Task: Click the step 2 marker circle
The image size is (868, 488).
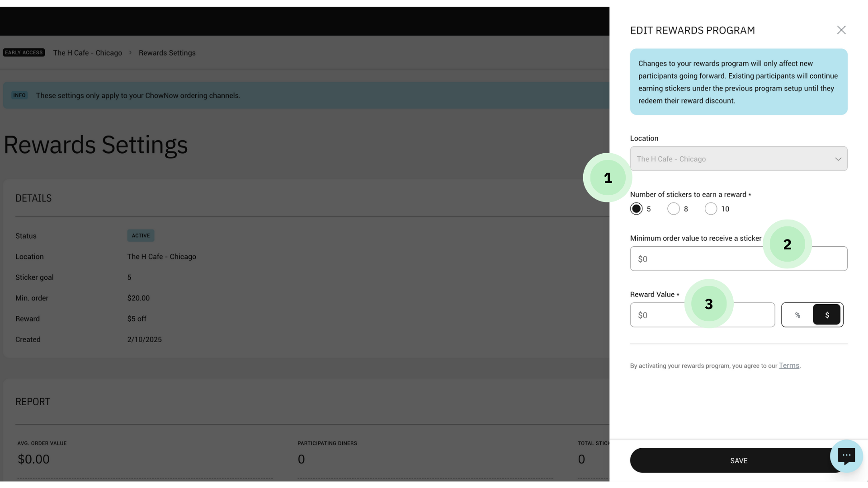Action: 787,244
